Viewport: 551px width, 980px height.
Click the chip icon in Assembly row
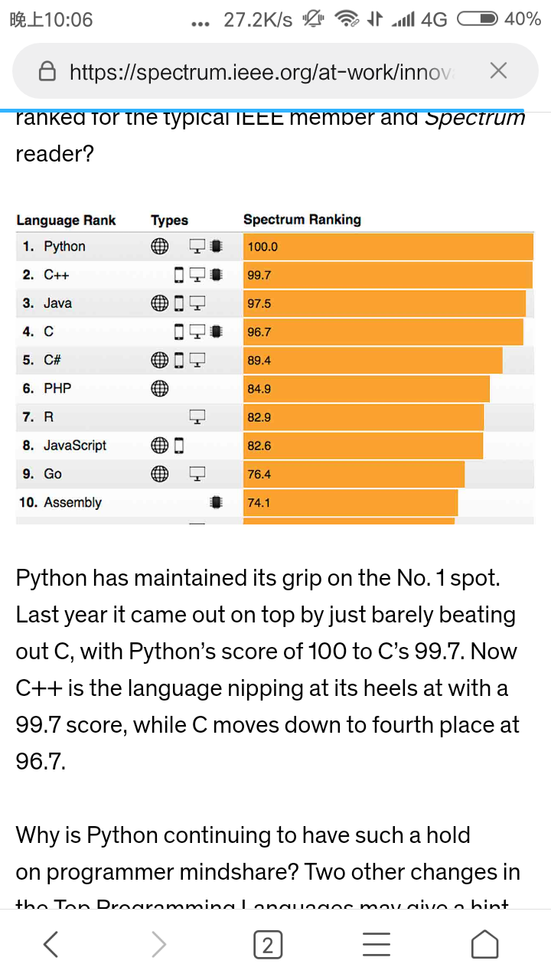pos(216,503)
